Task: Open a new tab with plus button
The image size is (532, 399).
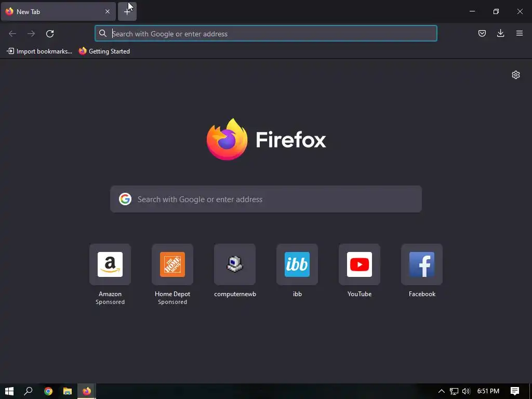Action: (127, 11)
